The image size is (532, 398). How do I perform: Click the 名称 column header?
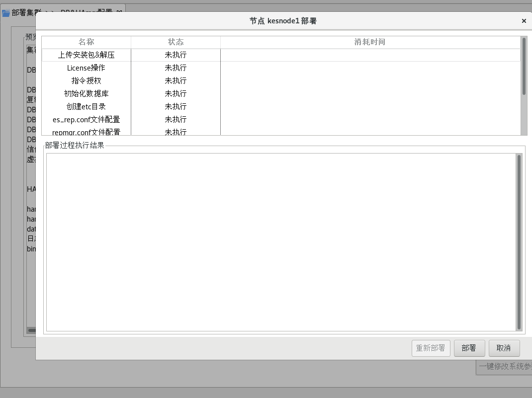pyautogui.click(x=87, y=42)
